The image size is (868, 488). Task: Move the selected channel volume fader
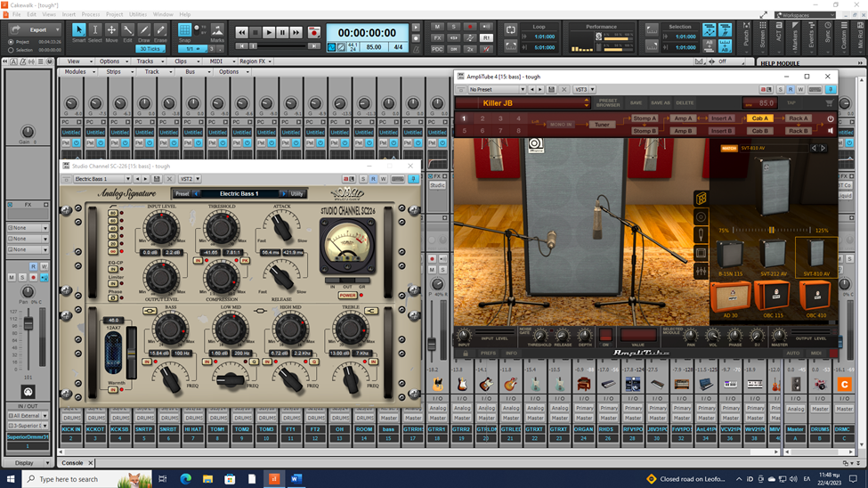28,324
